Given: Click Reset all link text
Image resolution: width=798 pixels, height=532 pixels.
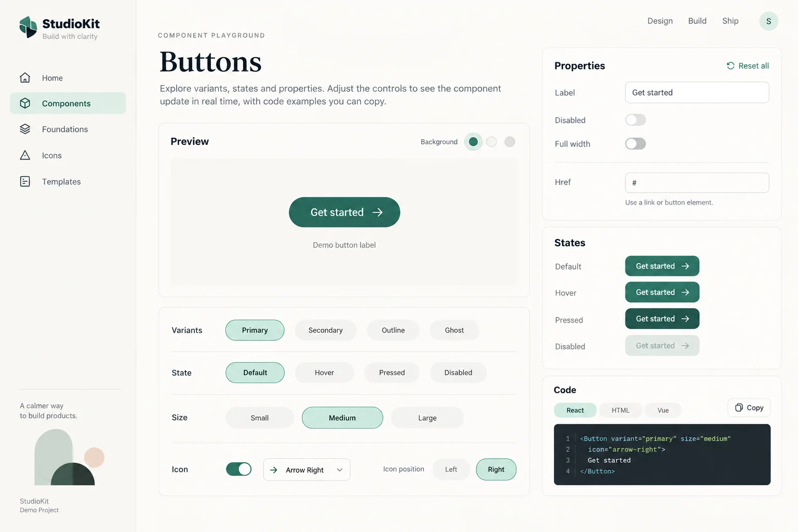Looking at the screenshot, I should 753,66.
